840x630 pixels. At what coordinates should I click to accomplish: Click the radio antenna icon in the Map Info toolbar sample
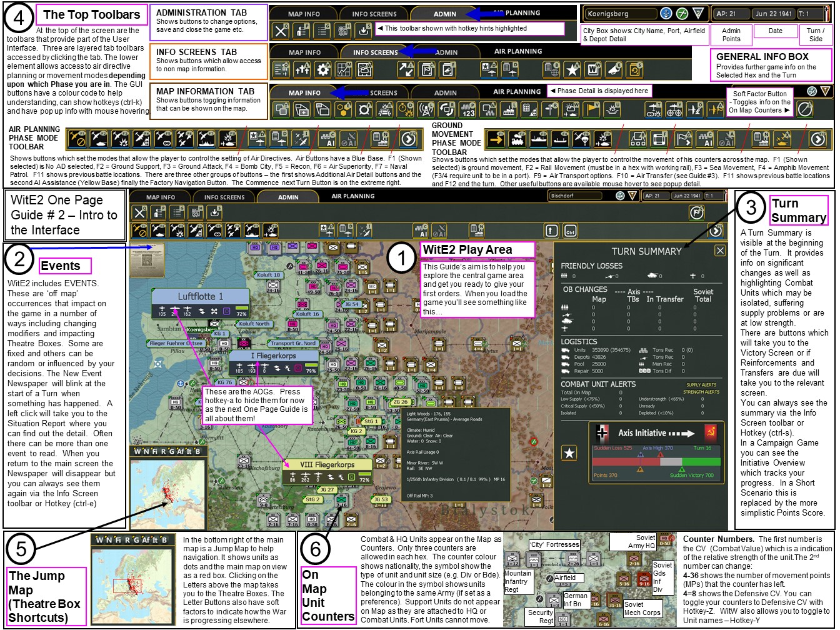pyautogui.click(x=425, y=109)
